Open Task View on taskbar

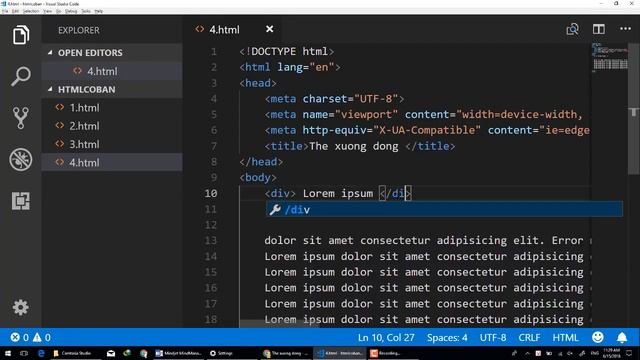[24, 353]
